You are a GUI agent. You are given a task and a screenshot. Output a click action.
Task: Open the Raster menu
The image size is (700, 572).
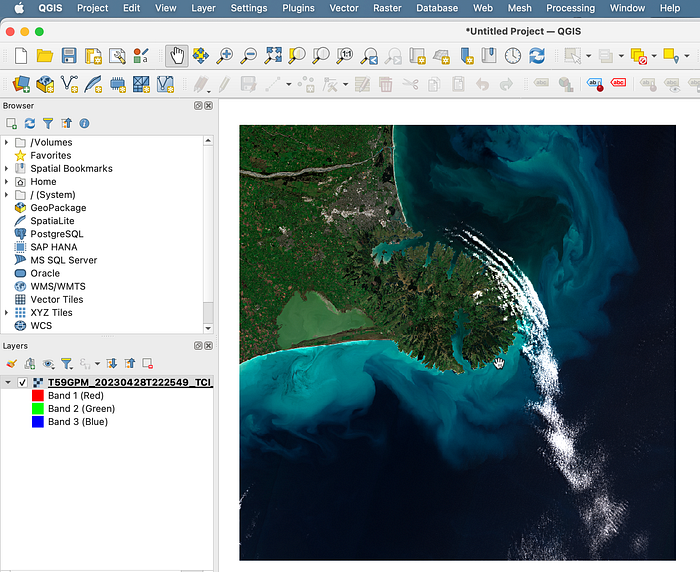(387, 8)
